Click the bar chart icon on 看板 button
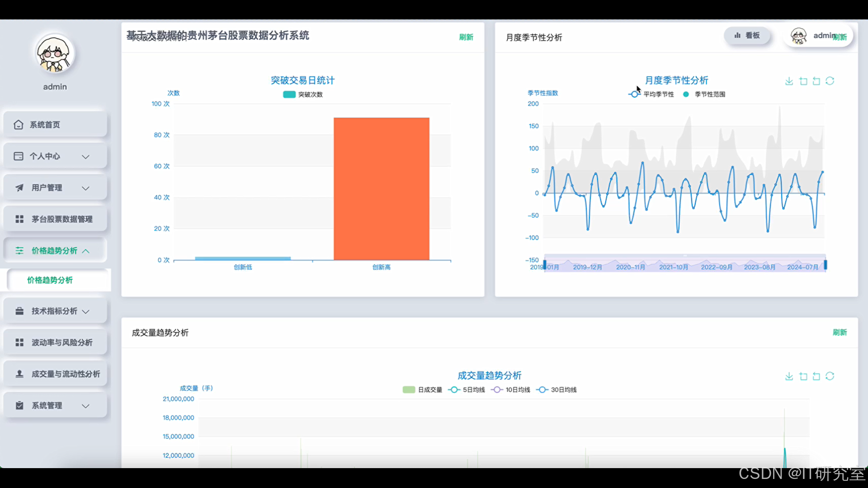The width and height of the screenshot is (868, 488). pos(737,35)
